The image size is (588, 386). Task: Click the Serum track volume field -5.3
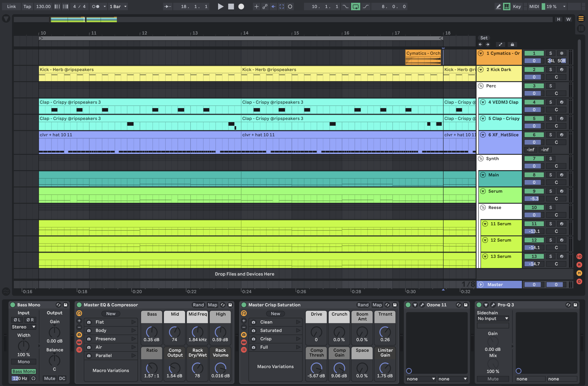[x=534, y=199]
